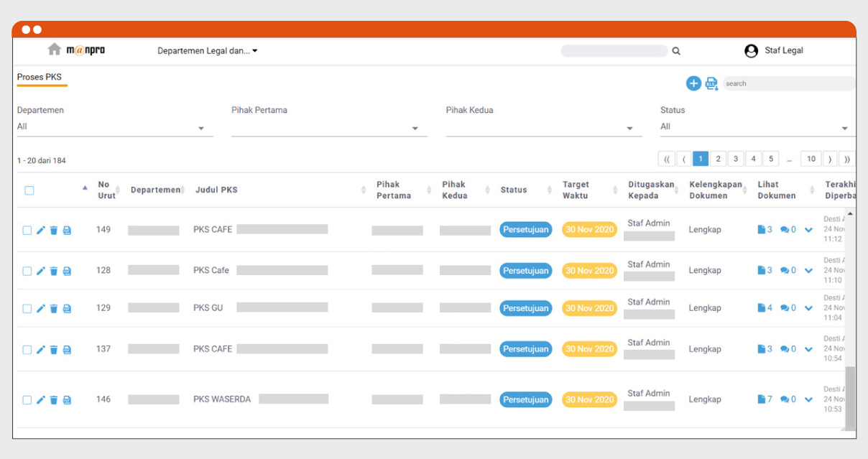Click the magnifier icon beside top search bar
The image size is (868, 459).
click(x=676, y=51)
